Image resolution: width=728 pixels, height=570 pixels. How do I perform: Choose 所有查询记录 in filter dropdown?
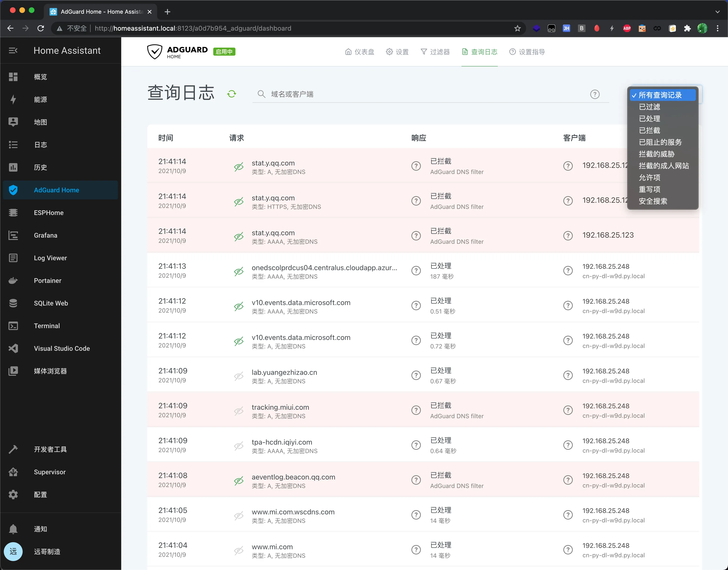[663, 95]
